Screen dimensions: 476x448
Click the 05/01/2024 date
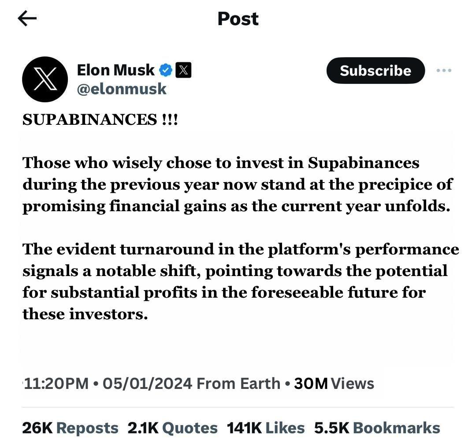[x=148, y=383]
